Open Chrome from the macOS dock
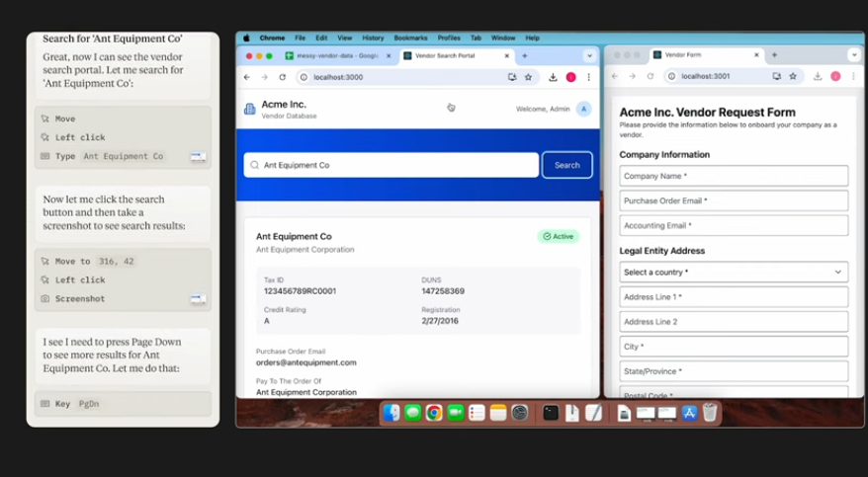The height and width of the screenshot is (477, 868). tap(434, 413)
